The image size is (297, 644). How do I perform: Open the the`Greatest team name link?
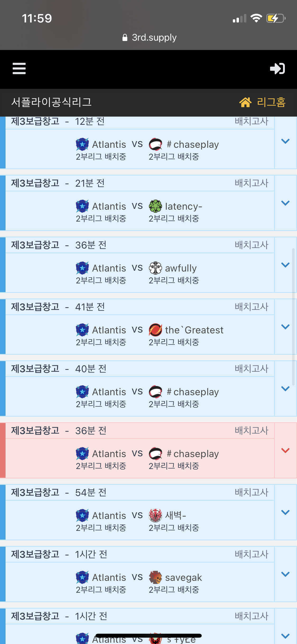coord(194,330)
